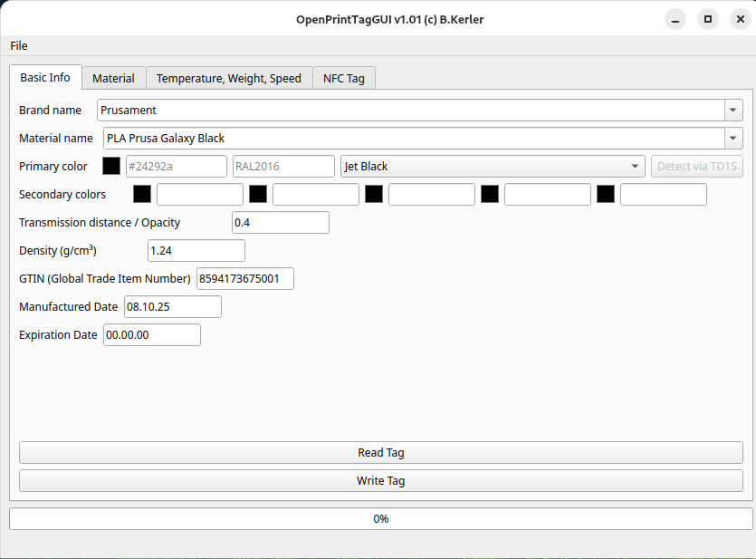Click the Transmission distance field showing 0.4
The width and height of the screenshot is (756, 559).
point(281,222)
